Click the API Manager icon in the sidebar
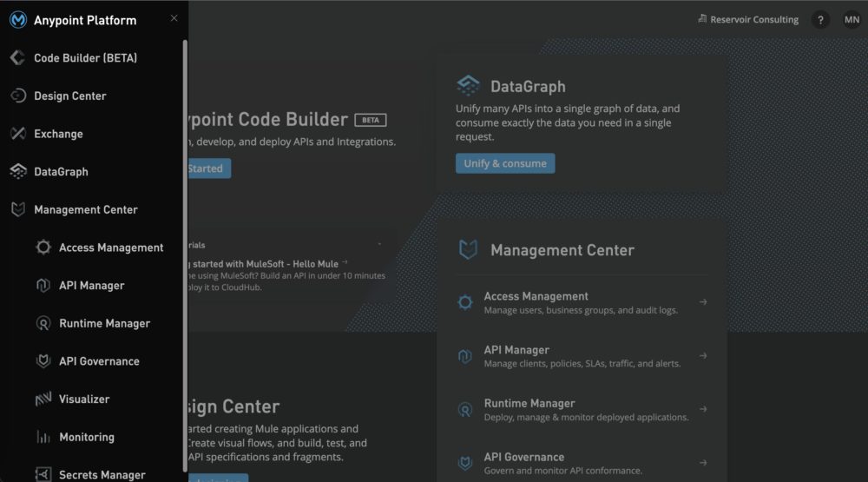Screen dimensions: 868x482 point(43,286)
